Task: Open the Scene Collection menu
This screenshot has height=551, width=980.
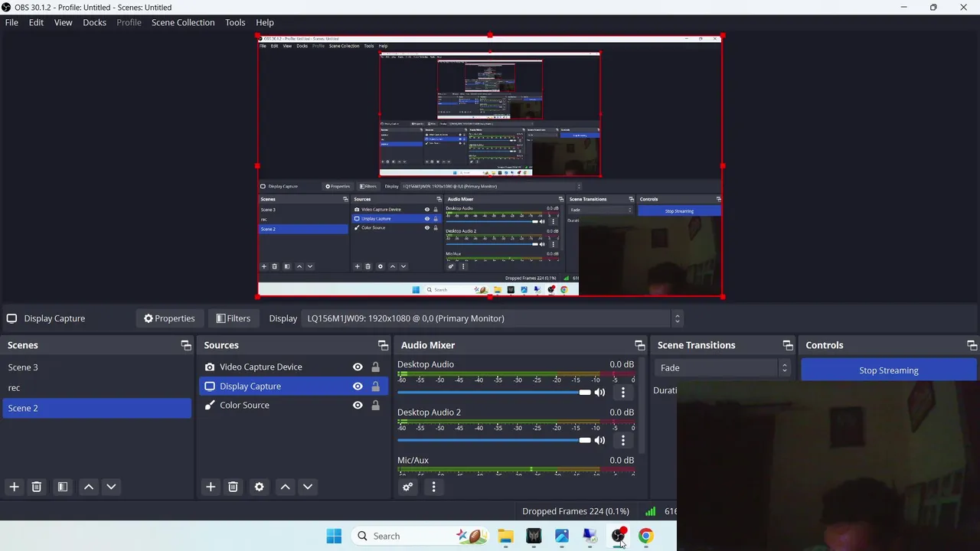Action: click(x=183, y=22)
